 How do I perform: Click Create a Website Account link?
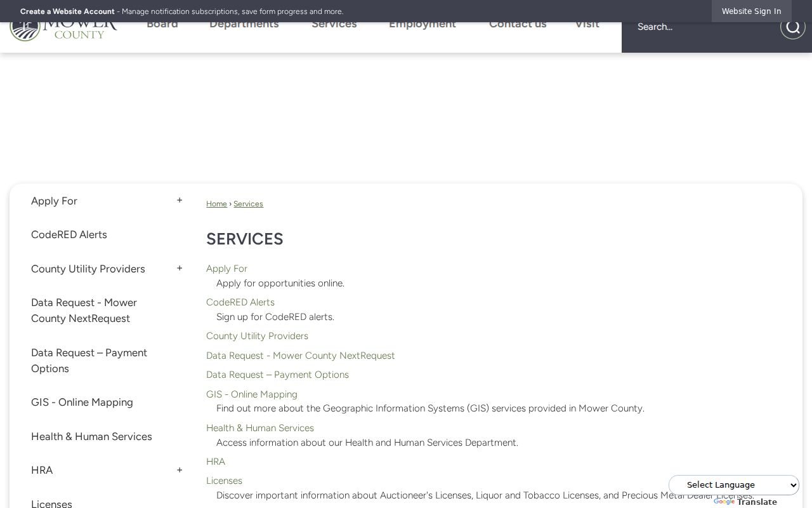tap(67, 11)
